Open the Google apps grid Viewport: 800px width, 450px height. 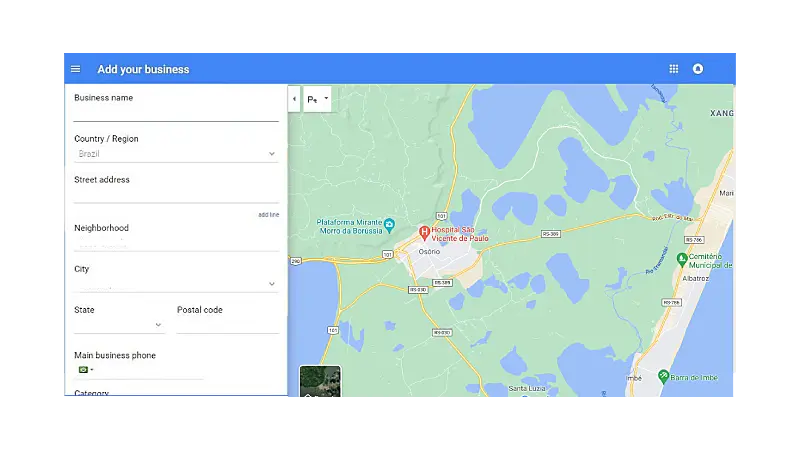673,69
